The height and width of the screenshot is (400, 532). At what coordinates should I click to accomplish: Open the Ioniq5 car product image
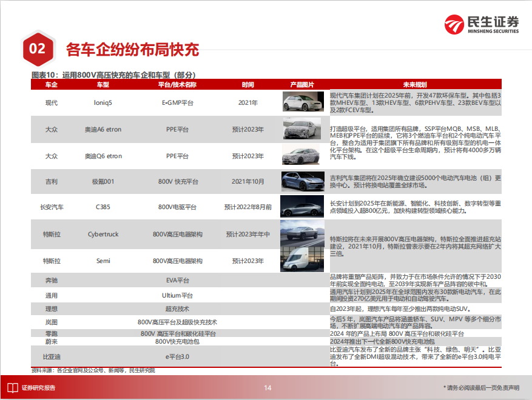(x=303, y=102)
